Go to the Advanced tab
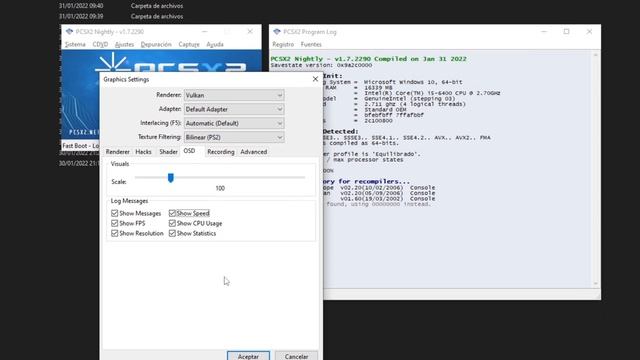The height and width of the screenshot is (360, 640). pos(253,152)
